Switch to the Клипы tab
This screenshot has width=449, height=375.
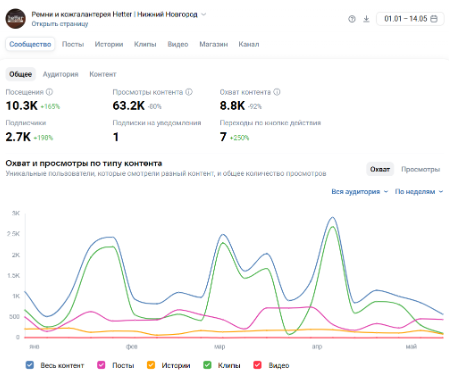tap(145, 44)
